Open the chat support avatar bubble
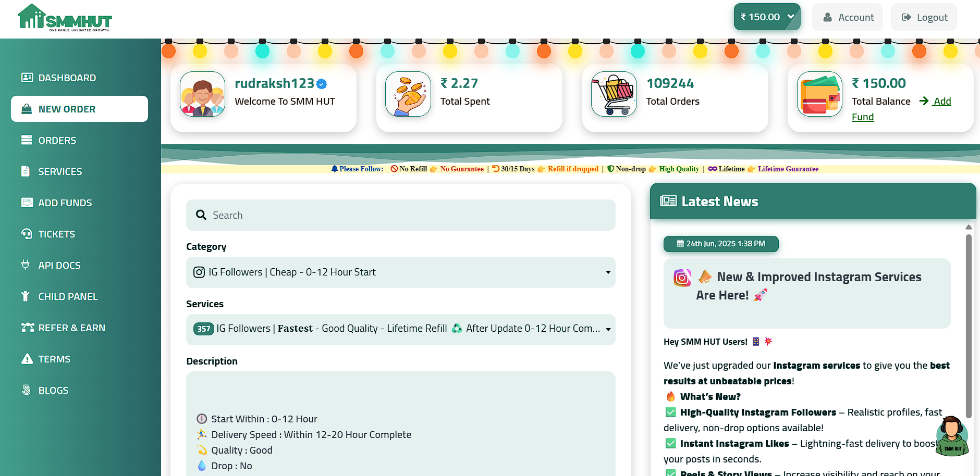 click(952, 436)
